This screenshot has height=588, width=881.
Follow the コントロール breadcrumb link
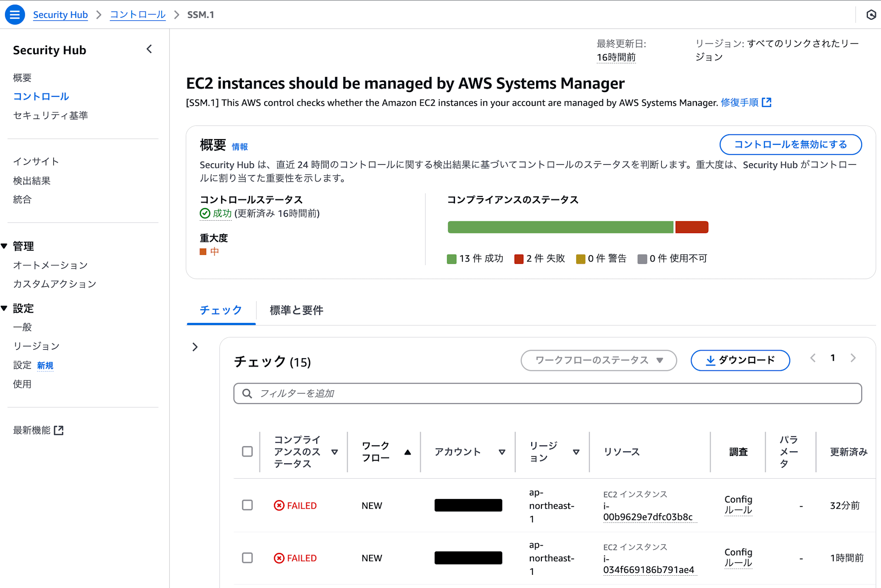[137, 15]
